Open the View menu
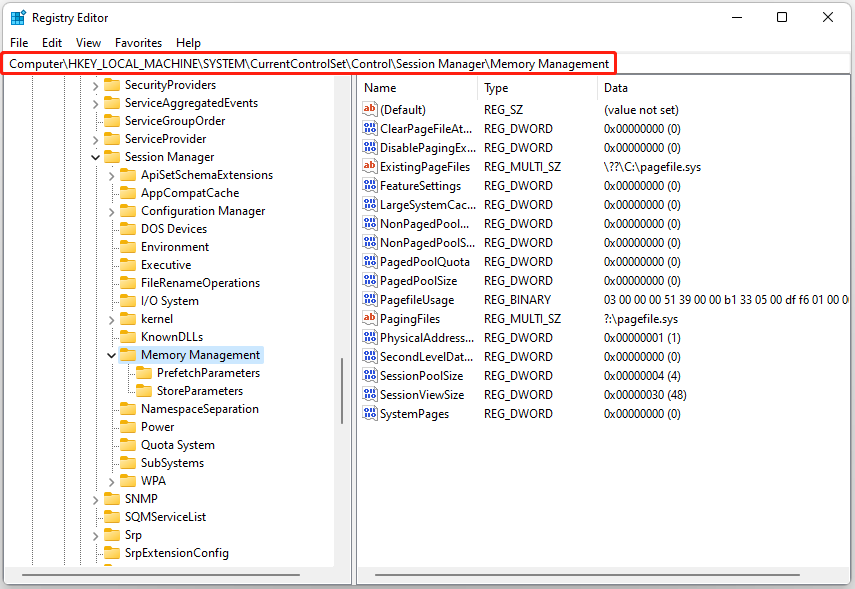 coord(88,43)
